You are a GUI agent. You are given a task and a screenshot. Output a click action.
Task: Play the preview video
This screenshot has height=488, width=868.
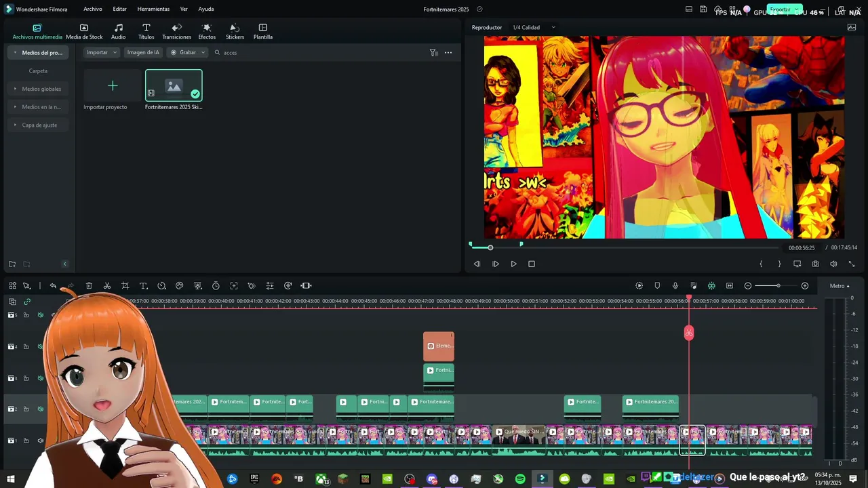(513, 264)
